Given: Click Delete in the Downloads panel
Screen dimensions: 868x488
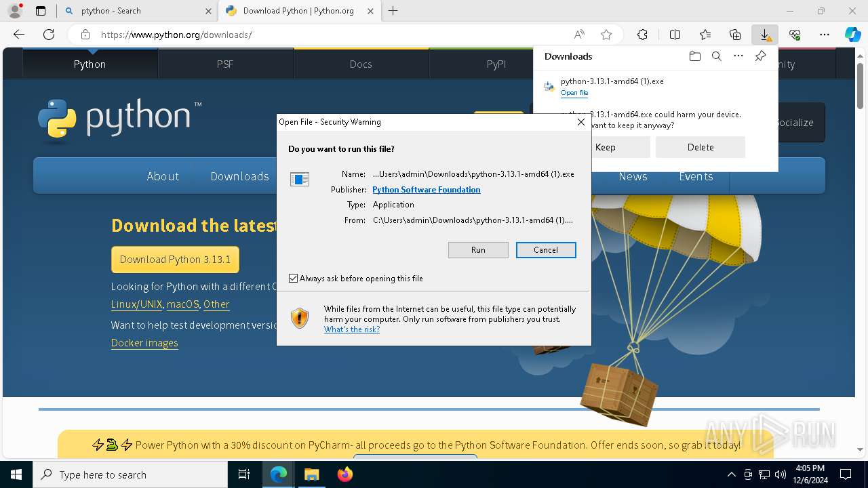Looking at the screenshot, I should pos(701,147).
